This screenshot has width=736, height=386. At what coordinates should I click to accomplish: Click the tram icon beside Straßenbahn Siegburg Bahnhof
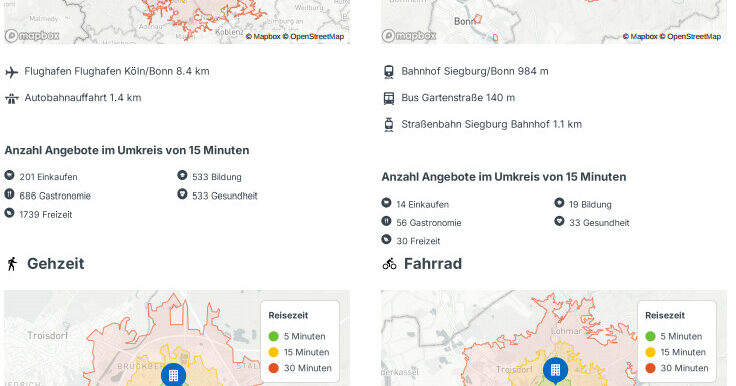click(x=389, y=124)
